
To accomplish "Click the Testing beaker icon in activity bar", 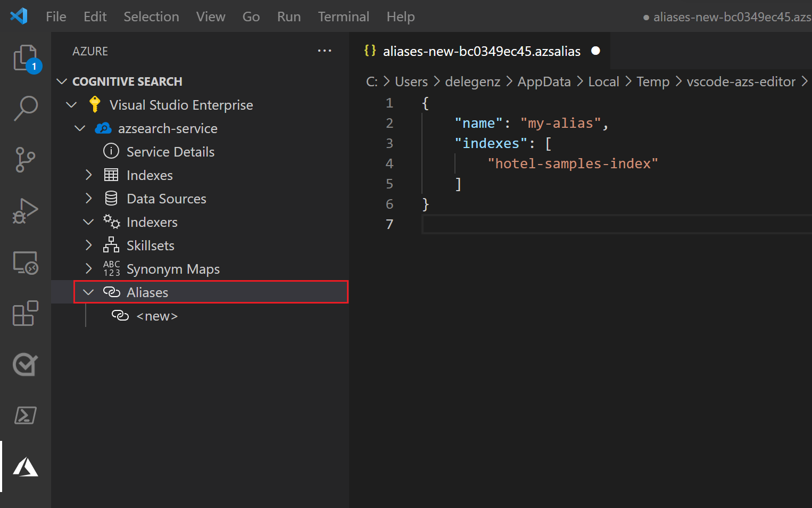I will [x=25, y=364].
